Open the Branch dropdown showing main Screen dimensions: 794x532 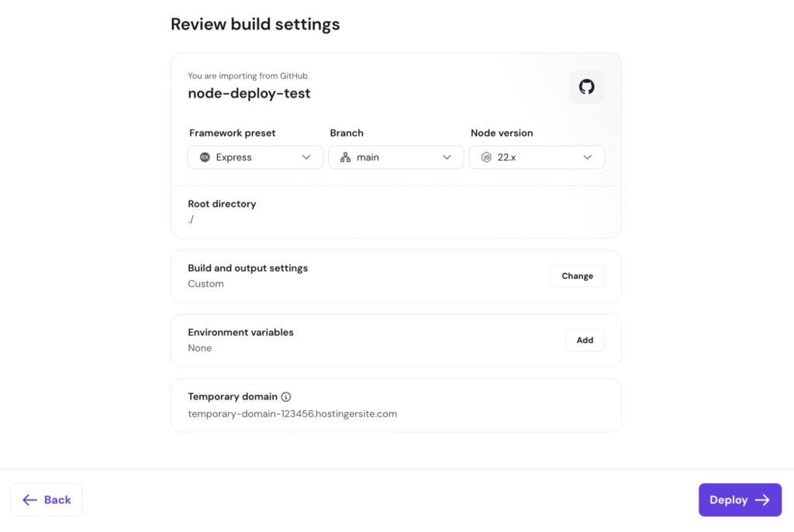[395, 157]
